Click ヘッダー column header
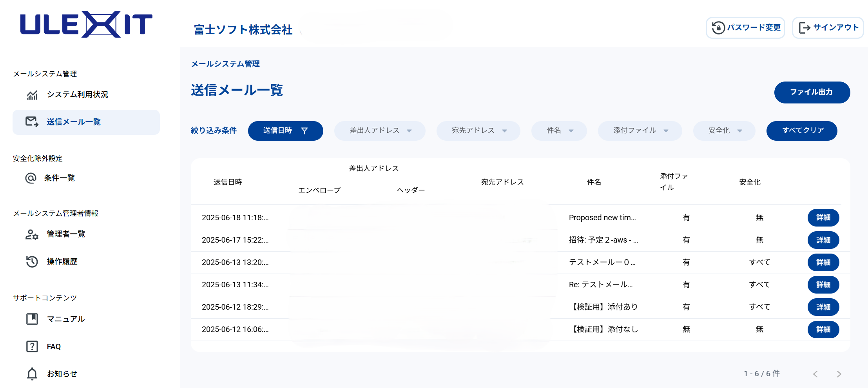Image resolution: width=868 pixels, height=388 pixels. pos(411,190)
